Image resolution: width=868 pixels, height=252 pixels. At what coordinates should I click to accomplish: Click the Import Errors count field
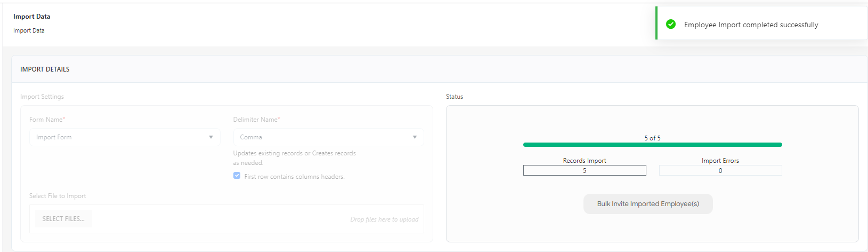(720, 170)
